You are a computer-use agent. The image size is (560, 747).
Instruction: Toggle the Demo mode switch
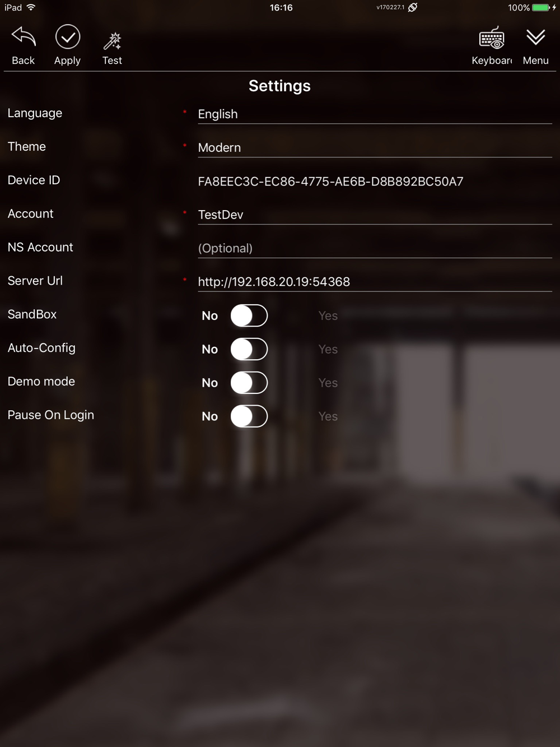click(249, 383)
